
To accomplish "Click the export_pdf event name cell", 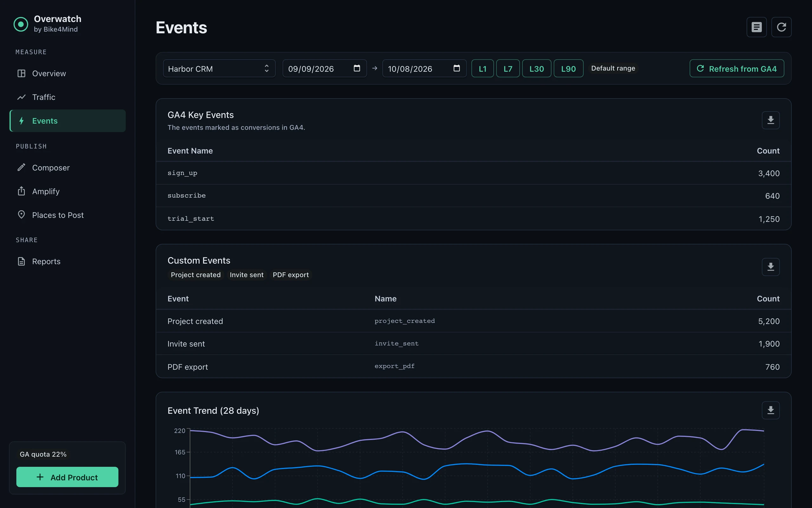I will 395,366.
